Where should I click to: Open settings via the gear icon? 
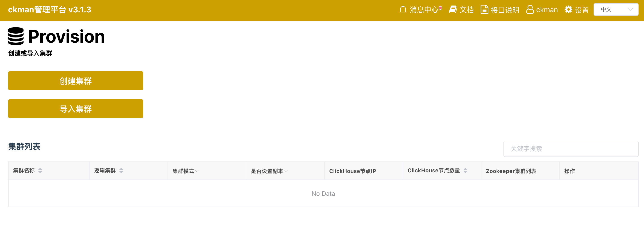tap(568, 10)
